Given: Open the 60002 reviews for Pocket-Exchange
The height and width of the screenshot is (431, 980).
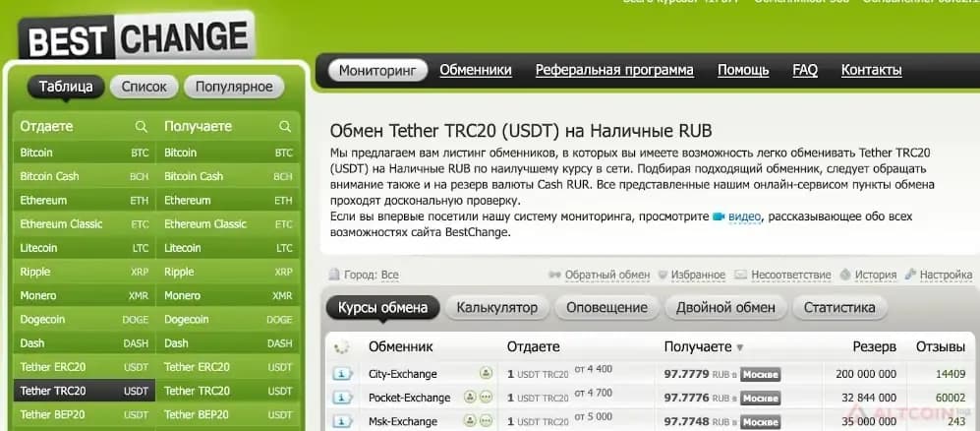Looking at the screenshot, I should click(x=950, y=398).
